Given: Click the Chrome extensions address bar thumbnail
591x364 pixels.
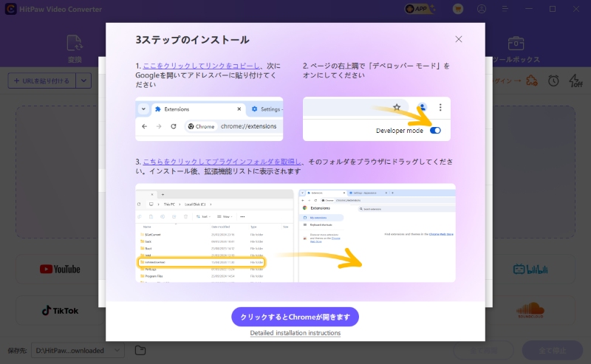Looking at the screenshot, I should point(209,119).
